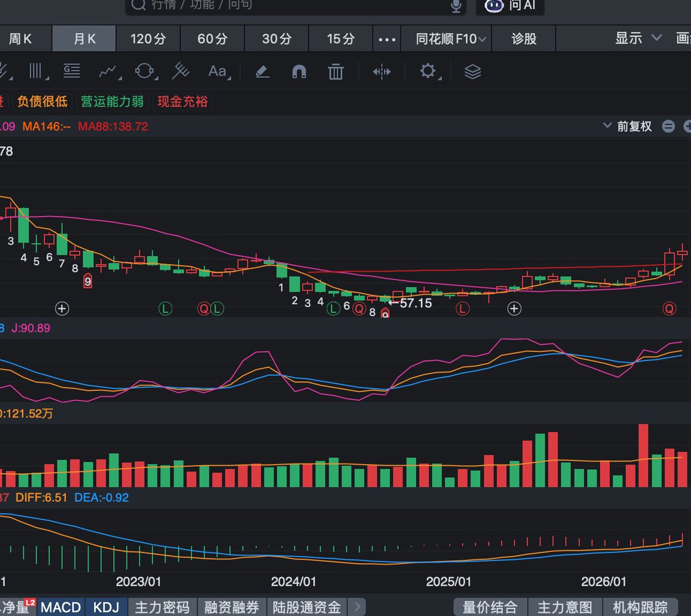Click the minus circle beside 前复权
The image size is (691, 616).
(669, 126)
